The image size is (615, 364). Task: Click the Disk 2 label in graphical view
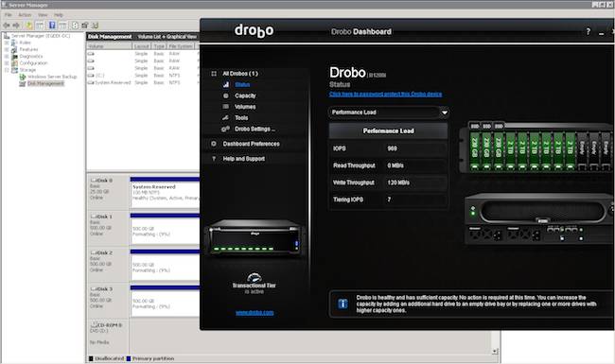click(105, 252)
